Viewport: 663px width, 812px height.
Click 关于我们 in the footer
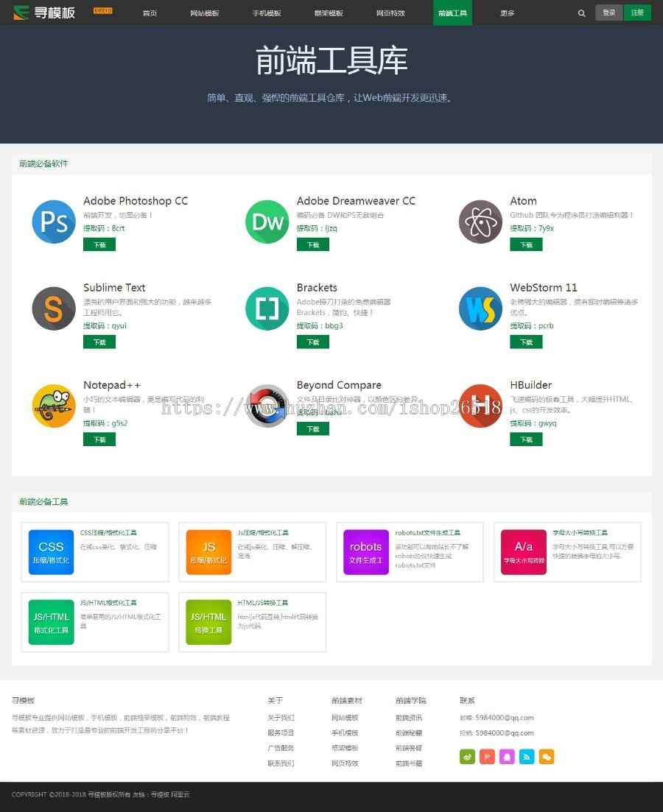pyautogui.click(x=281, y=718)
